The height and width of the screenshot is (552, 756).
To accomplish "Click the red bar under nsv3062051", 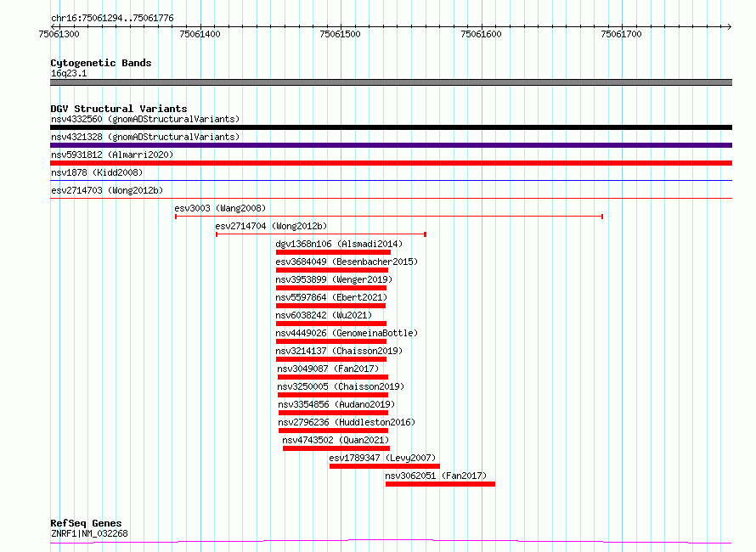I will coord(440,484).
